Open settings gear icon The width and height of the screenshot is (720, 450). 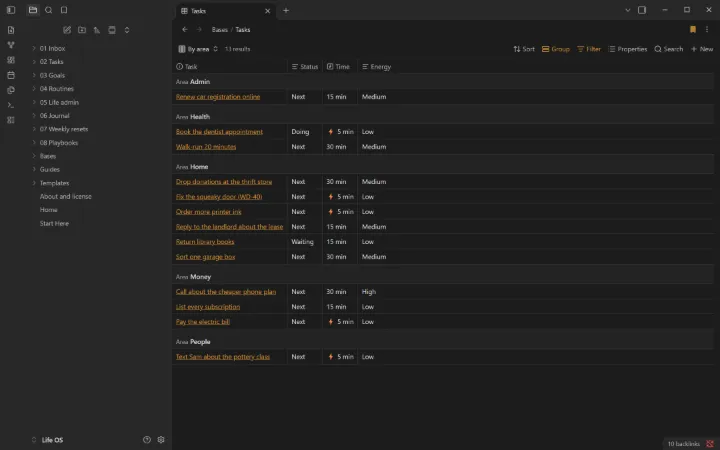[161, 440]
